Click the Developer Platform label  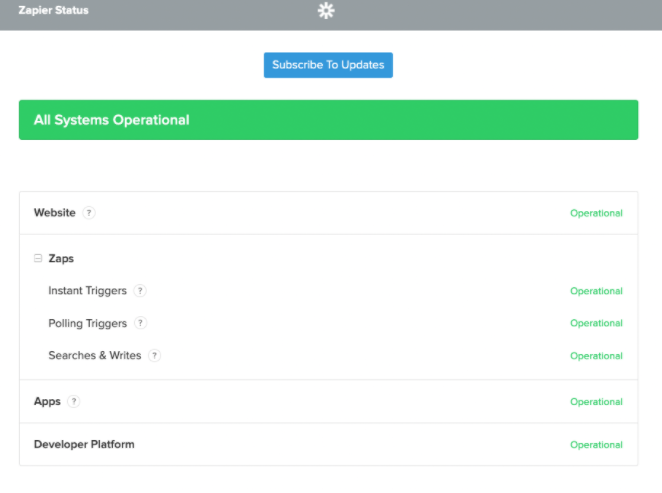(84, 444)
